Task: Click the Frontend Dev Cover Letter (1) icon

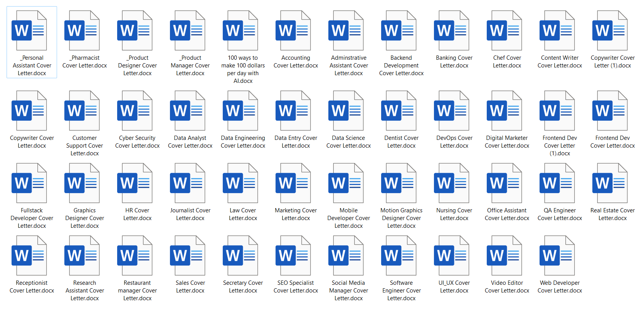Action: pyautogui.click(x=557, y=111)
